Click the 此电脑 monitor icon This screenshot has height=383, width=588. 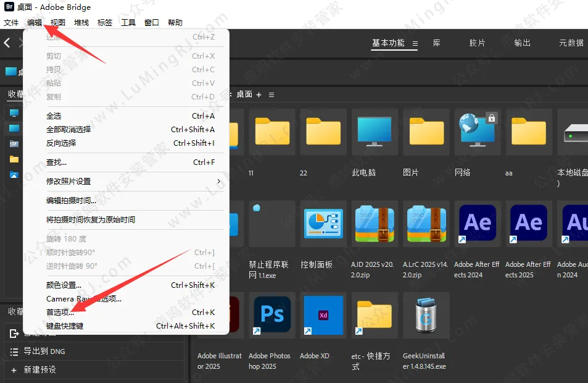(x=375, y=132)
